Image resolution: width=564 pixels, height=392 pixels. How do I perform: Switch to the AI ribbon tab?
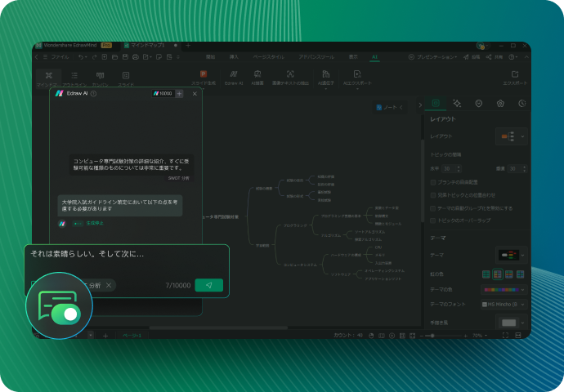374,57
